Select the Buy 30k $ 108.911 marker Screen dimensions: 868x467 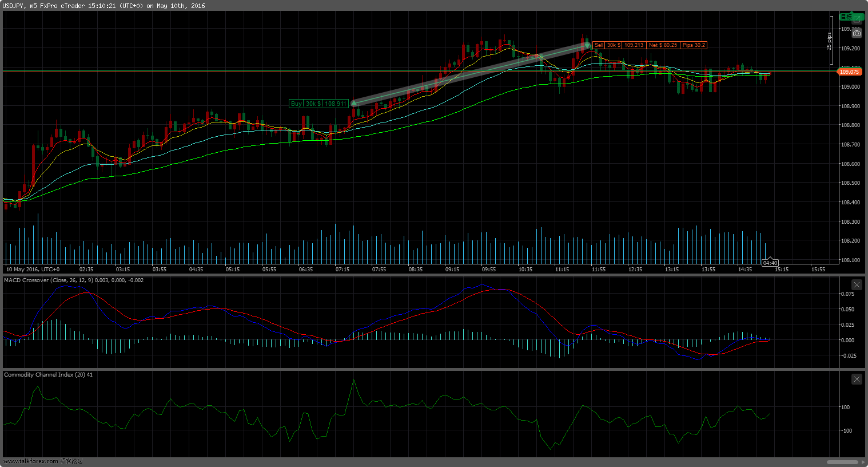click(x=319, y=104)
